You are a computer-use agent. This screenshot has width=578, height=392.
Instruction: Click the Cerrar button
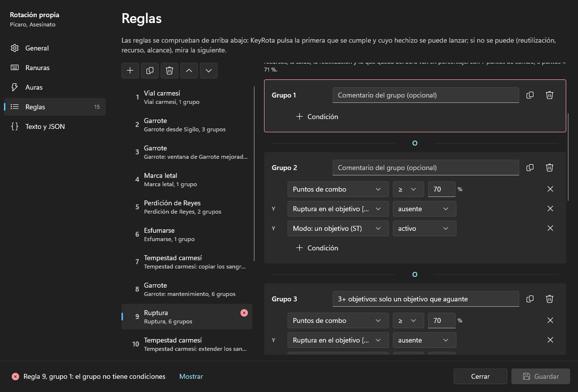tap(481, 376)
